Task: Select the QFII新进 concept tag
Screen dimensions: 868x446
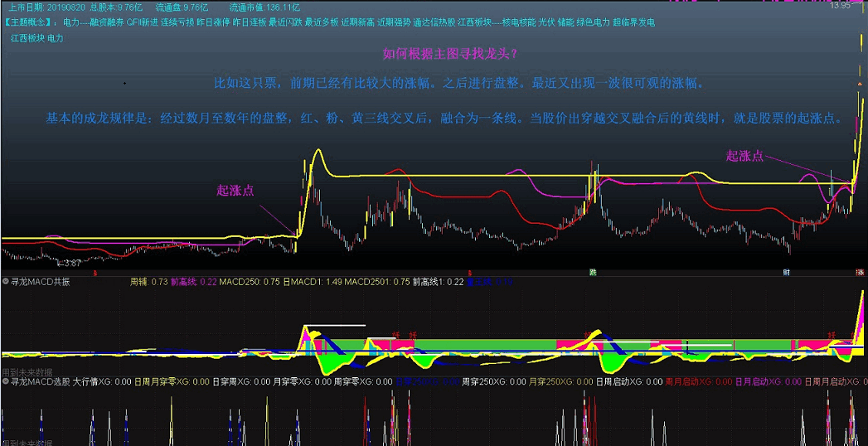Action: 142,22
